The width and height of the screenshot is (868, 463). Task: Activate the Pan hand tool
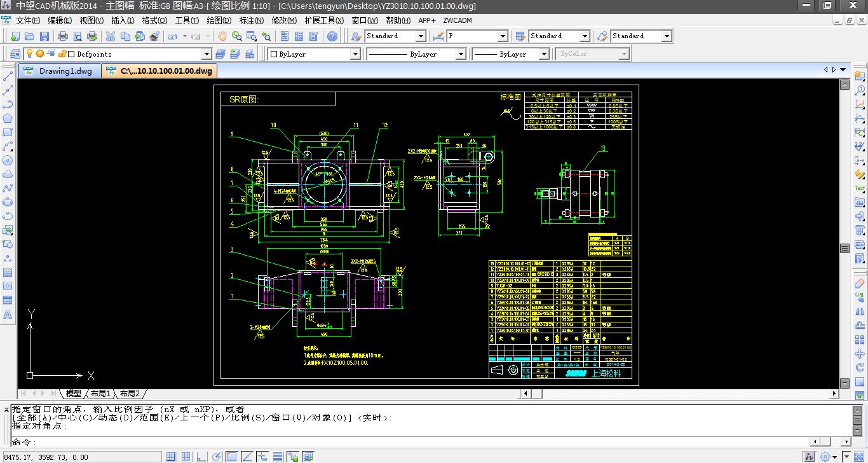(x=223, y=36)
